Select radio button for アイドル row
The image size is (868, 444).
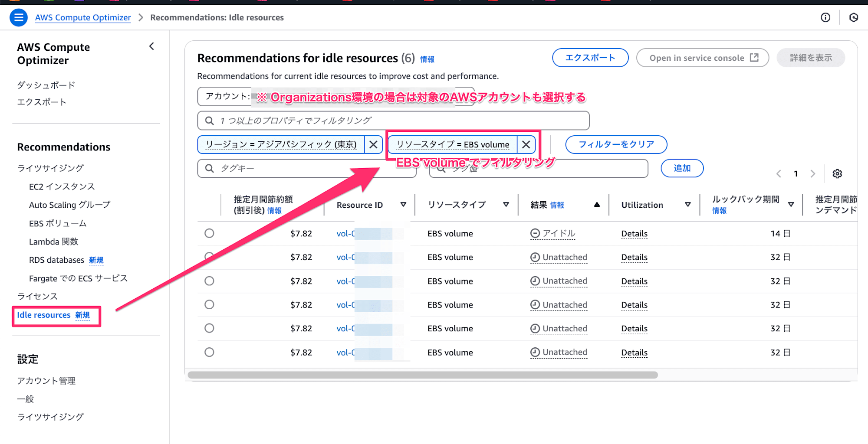click(209, 233)
